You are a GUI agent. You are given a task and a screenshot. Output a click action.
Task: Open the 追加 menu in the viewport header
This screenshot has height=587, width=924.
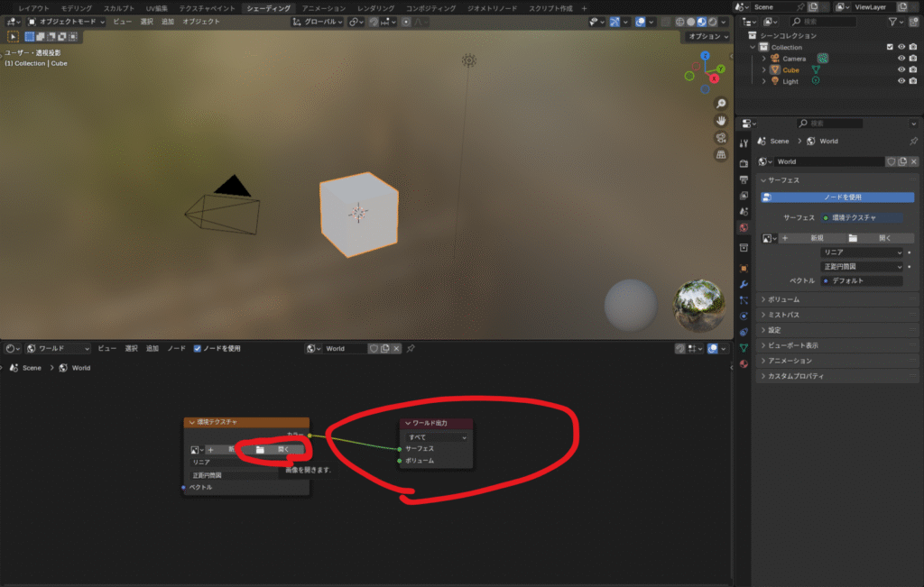pyautogui.click(x=168, y=22)
